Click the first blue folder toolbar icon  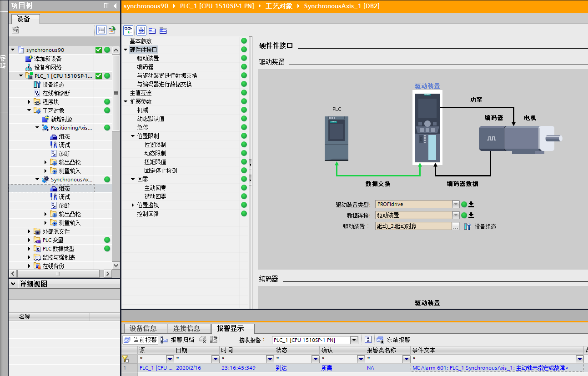pos(152,30)
